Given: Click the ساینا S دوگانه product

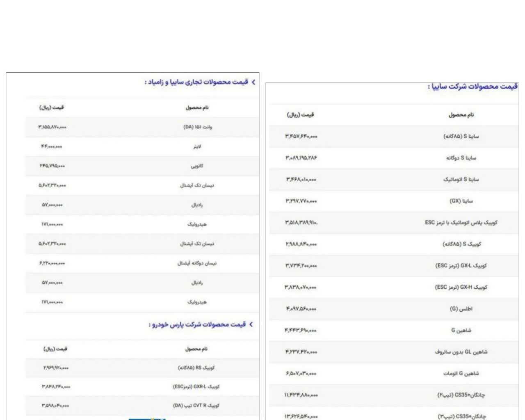Looking at the screenshot, I should (x=461, y=158).
